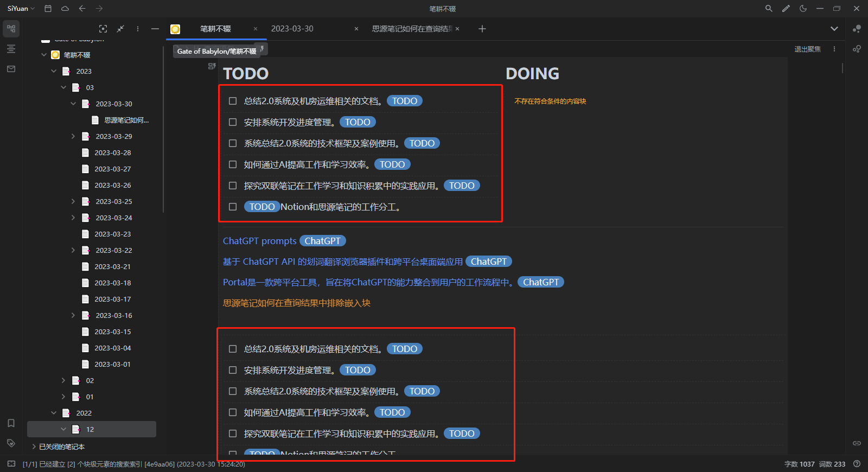Locate current document in file tree

103,29
